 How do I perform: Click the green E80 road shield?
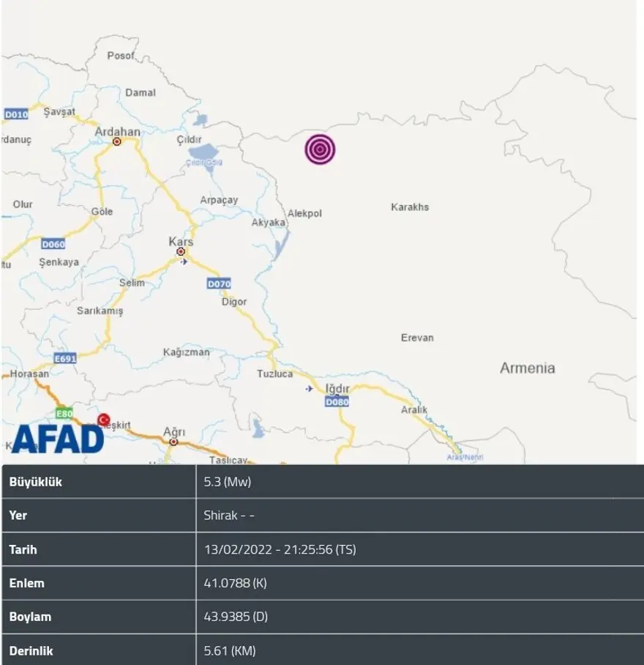64,412
